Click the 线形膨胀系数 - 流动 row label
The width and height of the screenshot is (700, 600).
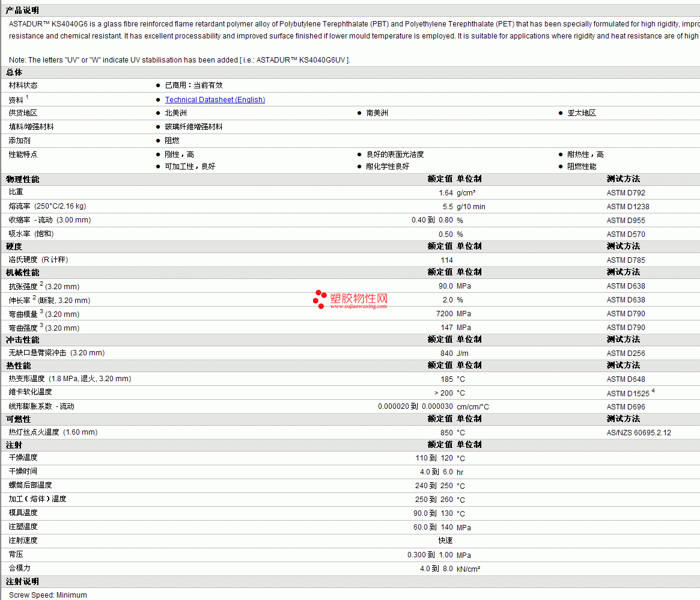tap(41, 406)
